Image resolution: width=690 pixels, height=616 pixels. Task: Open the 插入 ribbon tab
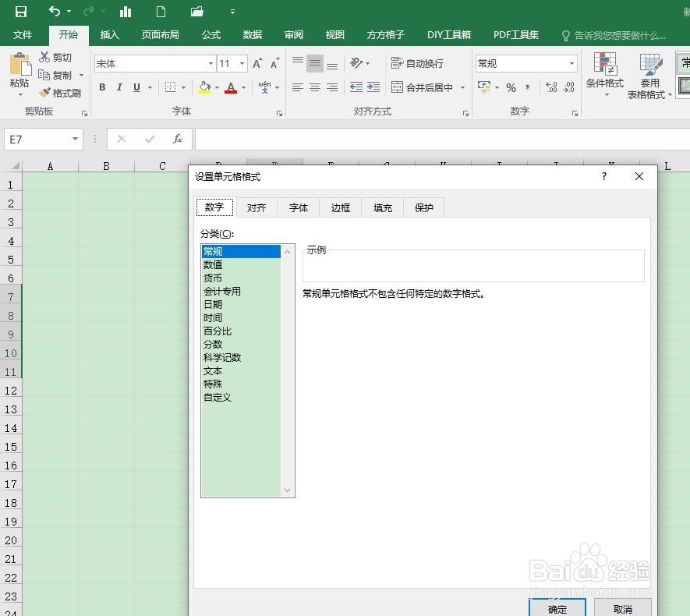109,34
